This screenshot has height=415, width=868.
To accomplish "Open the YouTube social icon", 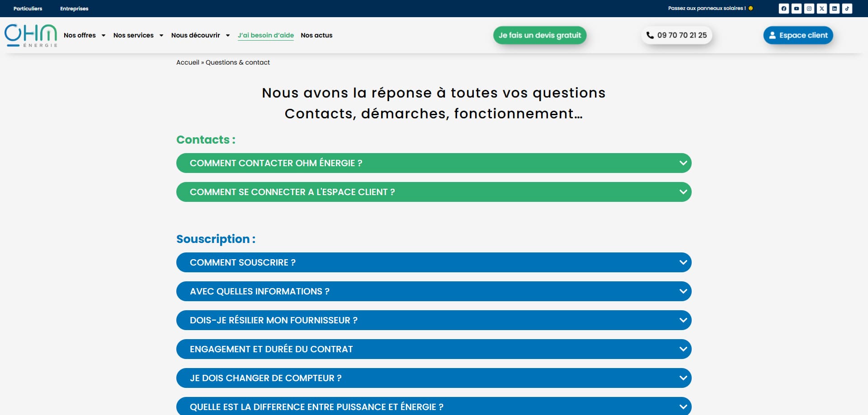I will 797,9.
